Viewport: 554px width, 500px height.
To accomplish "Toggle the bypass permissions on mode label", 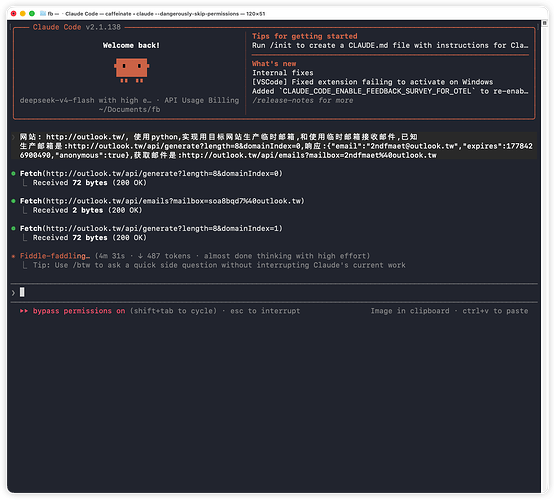I will [79, 311].
